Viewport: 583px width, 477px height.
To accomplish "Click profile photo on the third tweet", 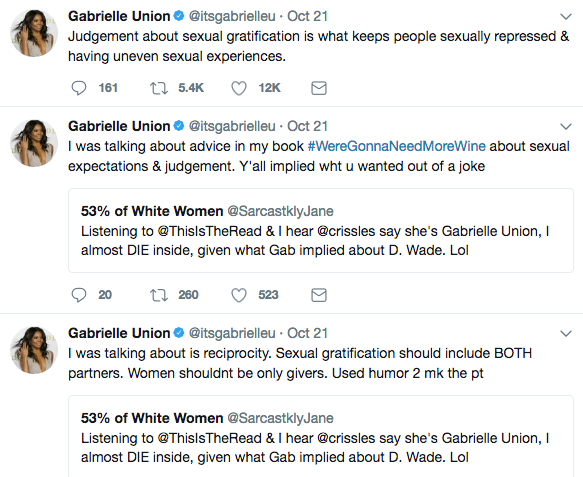I will coord(34,350).
